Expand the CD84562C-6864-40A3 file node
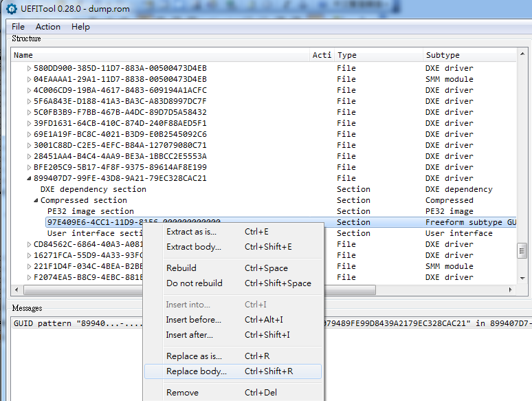Screen dimensions: 532x401 click(29, 244)
